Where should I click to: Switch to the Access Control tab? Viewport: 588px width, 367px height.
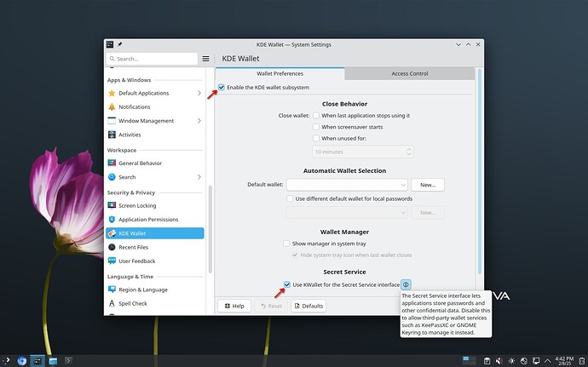click(x=410, y=73)
